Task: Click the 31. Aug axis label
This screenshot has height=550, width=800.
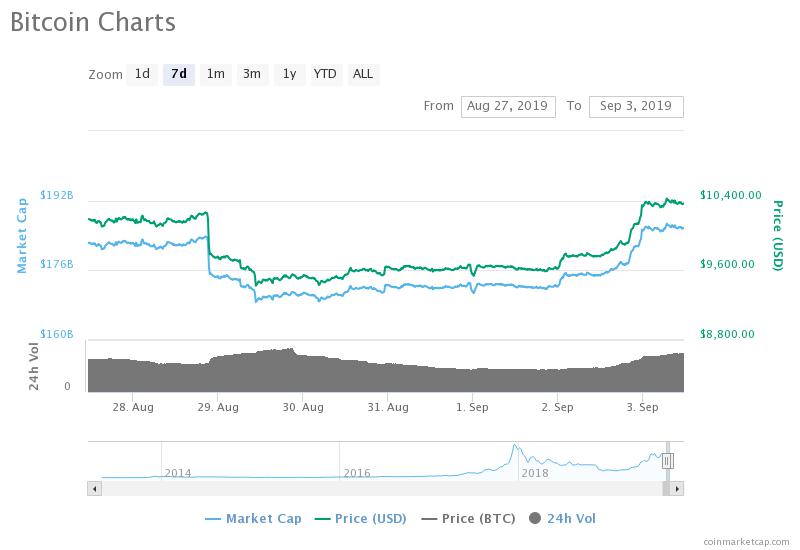Action: (x=388, y=407)
